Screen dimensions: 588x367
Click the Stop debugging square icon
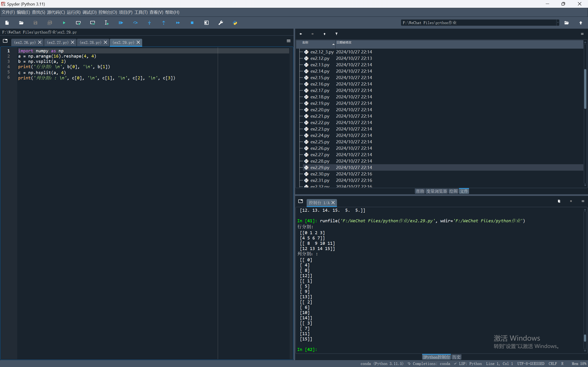192,23
